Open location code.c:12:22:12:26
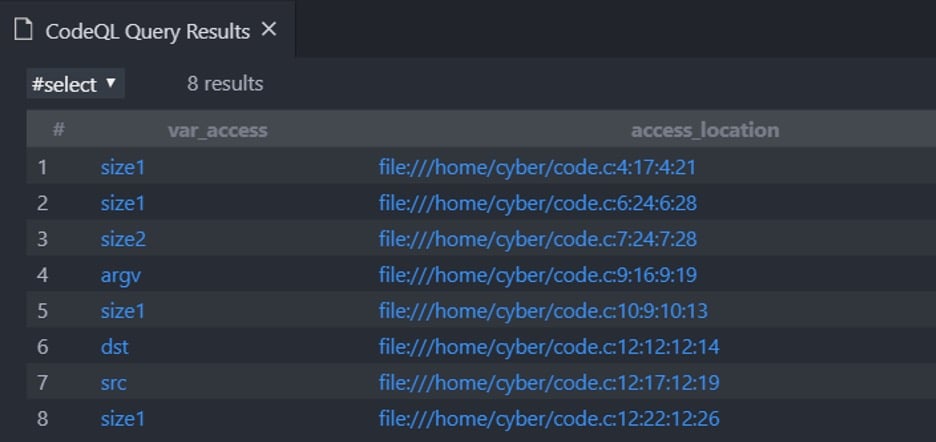 click(549, 418)
